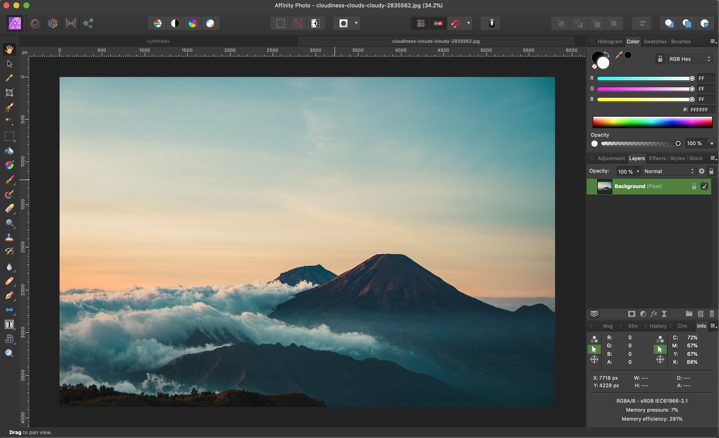Toggle the Background layer lock
This screenshot has width=719, height=438.
pyautogui.click(x=694, y=186)
